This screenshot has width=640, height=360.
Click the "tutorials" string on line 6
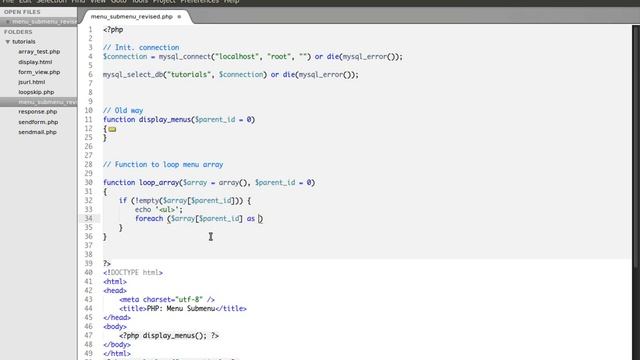189,75
